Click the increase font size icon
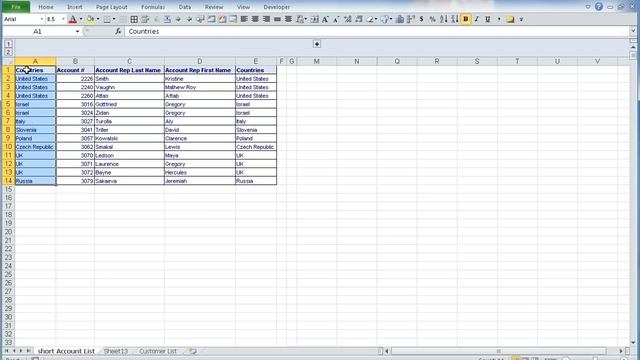The image size is (640, 360). tap(326, 19)
